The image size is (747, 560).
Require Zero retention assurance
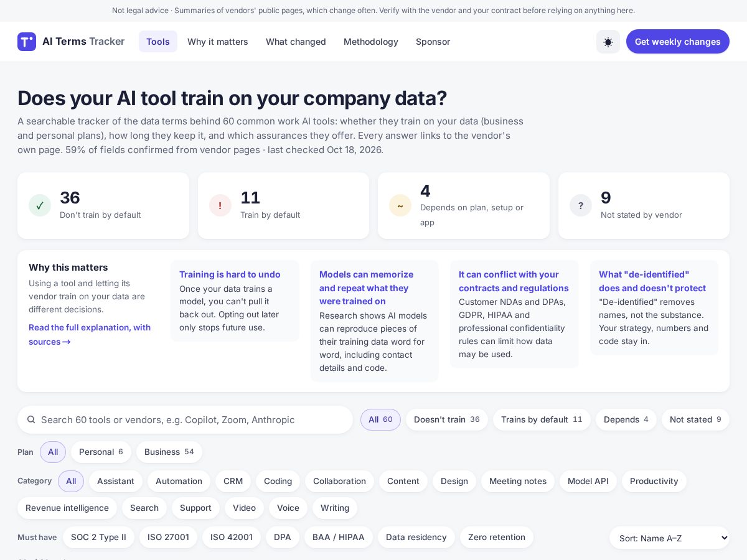coord(497,537)
